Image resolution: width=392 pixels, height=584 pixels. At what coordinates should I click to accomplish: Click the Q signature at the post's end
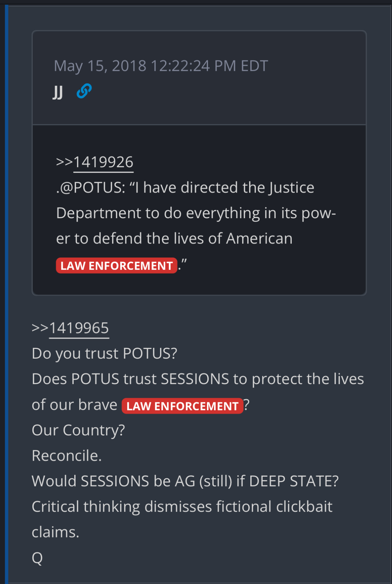click(x=37, y=558)
